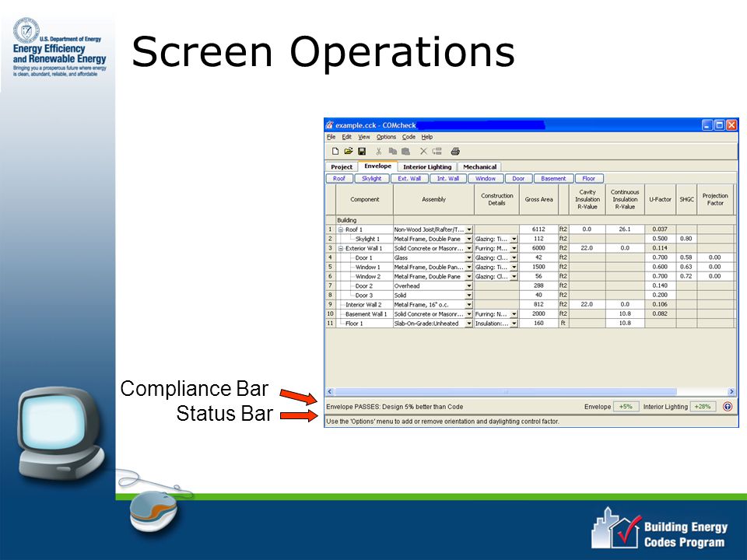Click the Open folder toolbar icon
The width and height of the screenshot is (747, 560).
[349, 152]
